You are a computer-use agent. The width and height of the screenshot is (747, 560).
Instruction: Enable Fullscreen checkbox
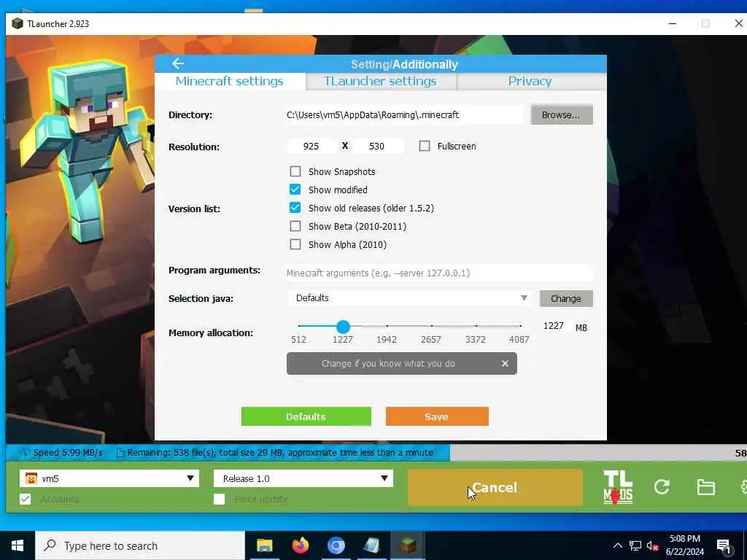[x=425, y=146]
